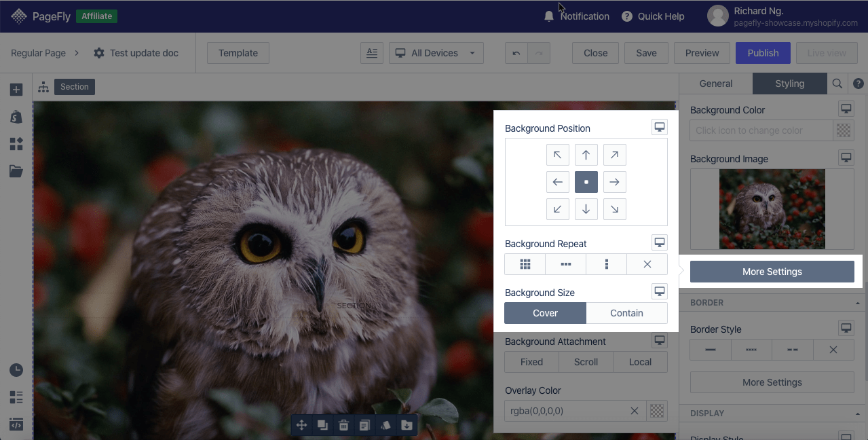Select Contain background size
This screenshot has width=868, height=440.
[626, 313]
